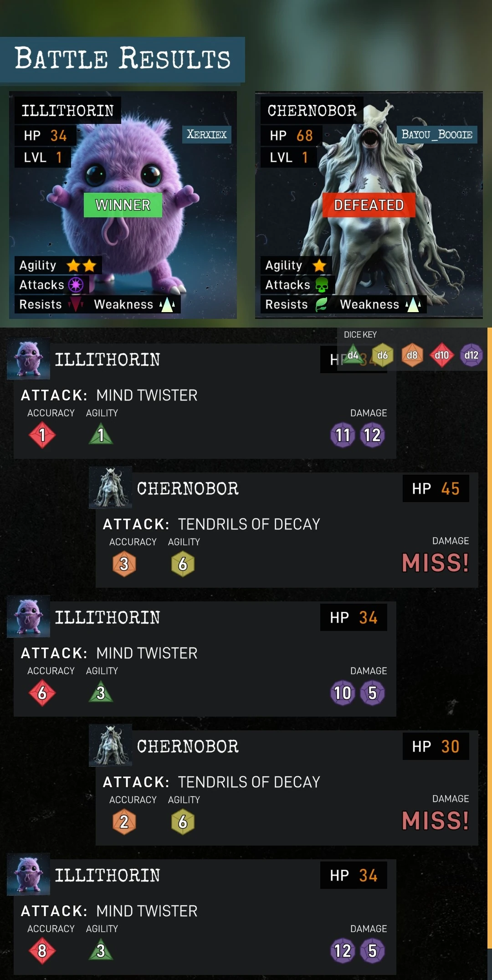Select the first Illithorin turn thumbnail
Viewport: 492px width, 980px height.
click(29, 359)
